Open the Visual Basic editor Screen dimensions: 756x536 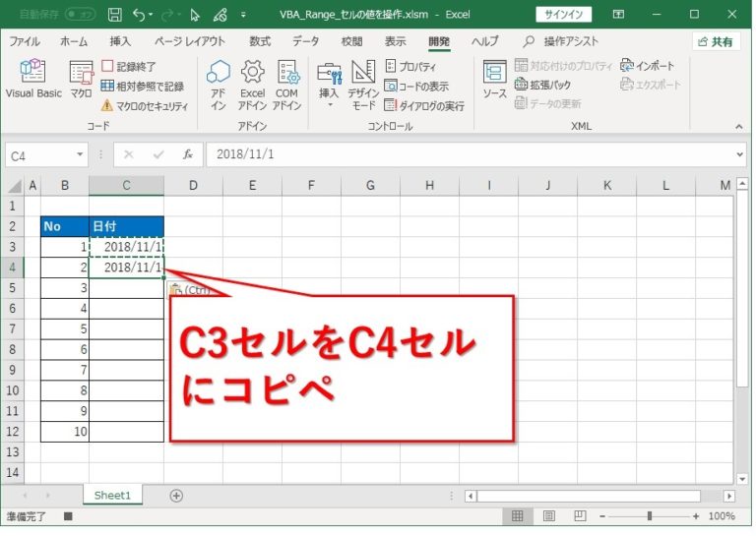coord(33,79)
